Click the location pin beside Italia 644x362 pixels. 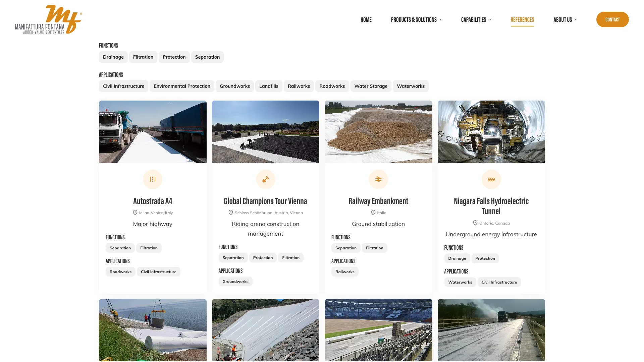click(x=373, y=213)
